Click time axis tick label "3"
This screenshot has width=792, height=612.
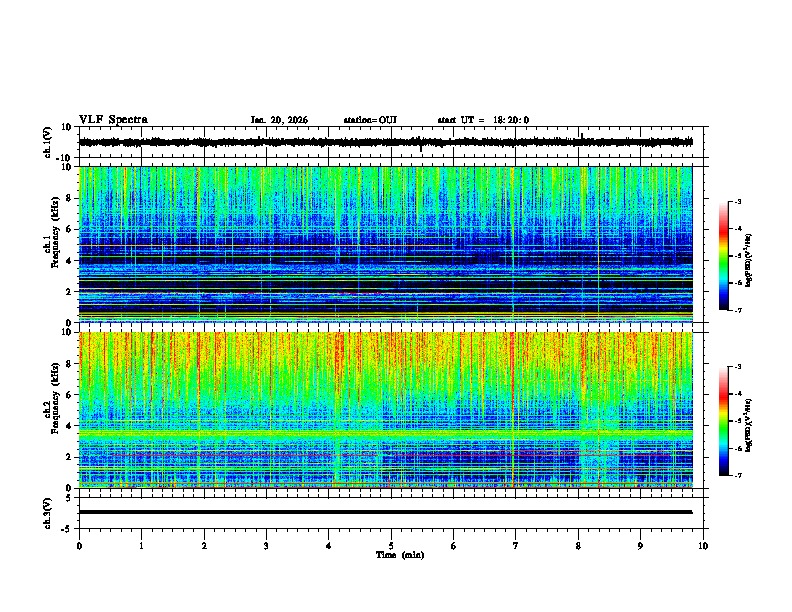(x=266, y=546)
